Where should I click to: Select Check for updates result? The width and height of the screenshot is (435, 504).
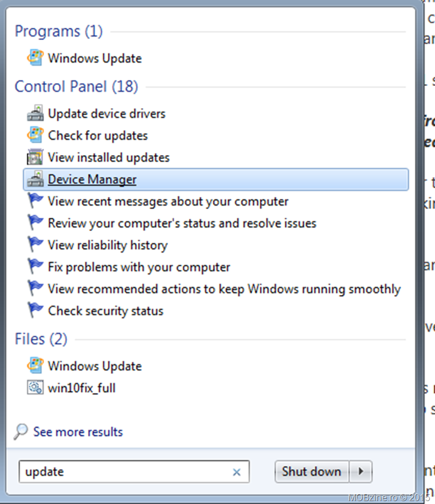[x=98, y=135]
